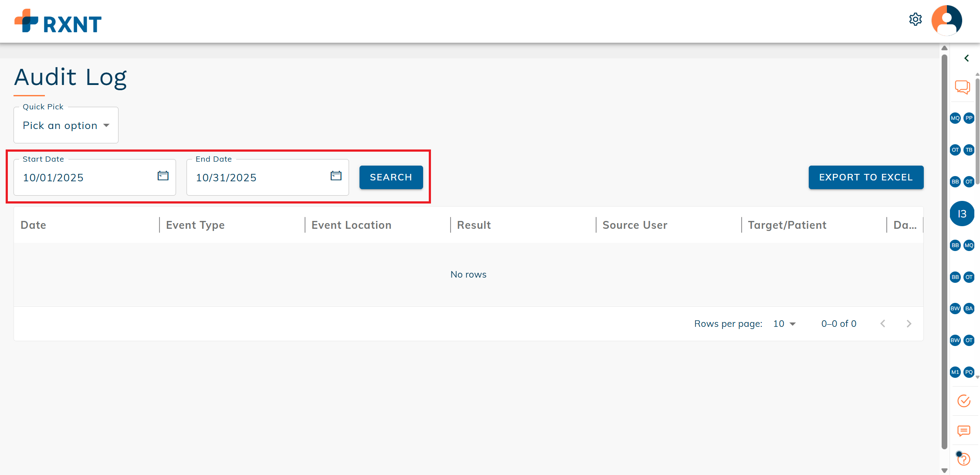Open chat conversations icon in sidebar

click(x=962, y=87)
